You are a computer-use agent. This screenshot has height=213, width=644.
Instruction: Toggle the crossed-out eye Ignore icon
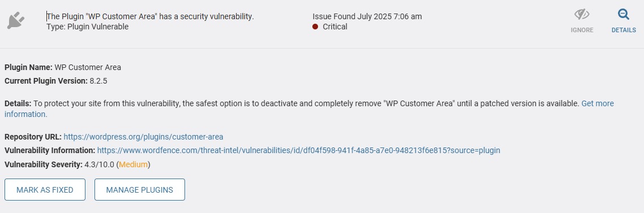pyautogui.click(x=582, y=15)
